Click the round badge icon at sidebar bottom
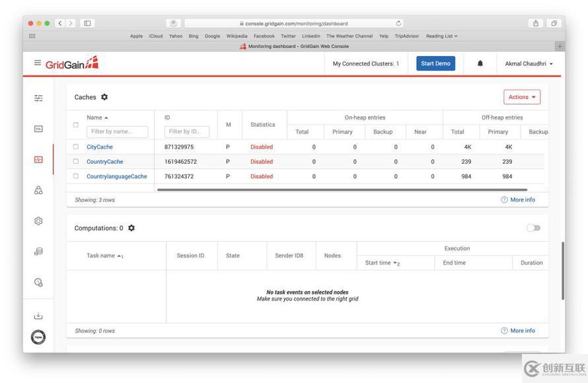Viewport: 588px width, 383px height. click(x=38, y=337)
